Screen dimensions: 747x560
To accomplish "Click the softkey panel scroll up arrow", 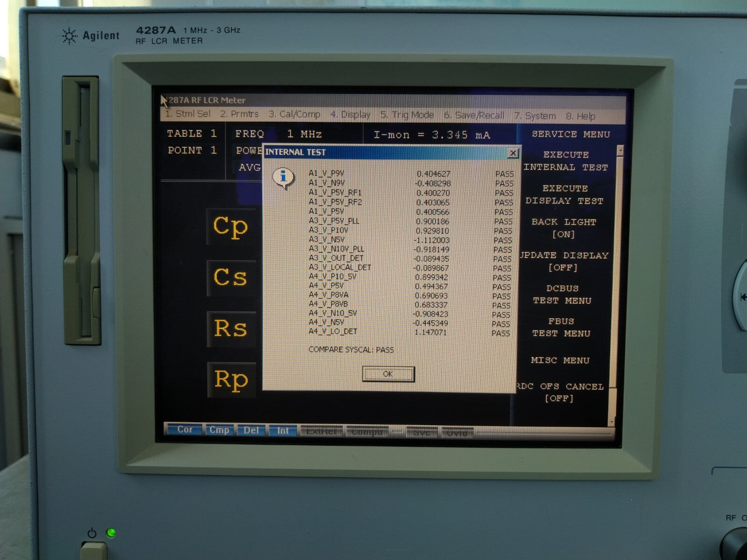I will (620, 150).
